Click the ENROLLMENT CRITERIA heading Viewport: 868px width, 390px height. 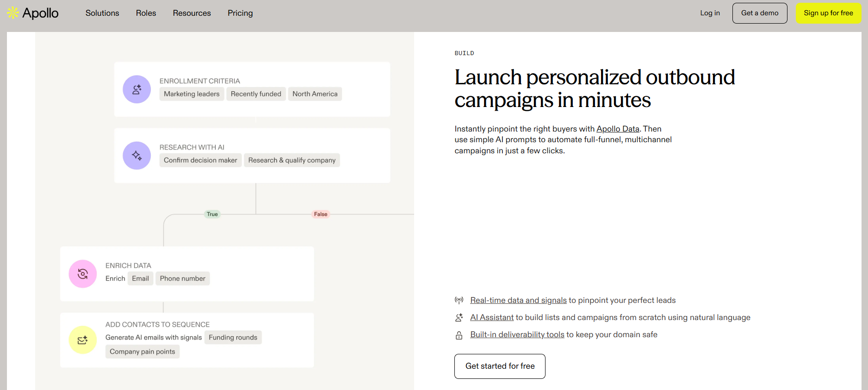[x=200, y=81]
